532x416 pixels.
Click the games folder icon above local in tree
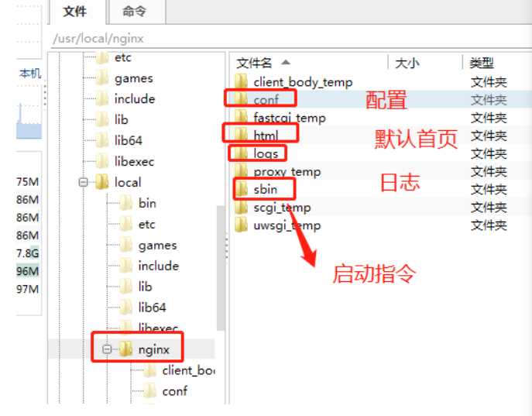pos(101,78)
